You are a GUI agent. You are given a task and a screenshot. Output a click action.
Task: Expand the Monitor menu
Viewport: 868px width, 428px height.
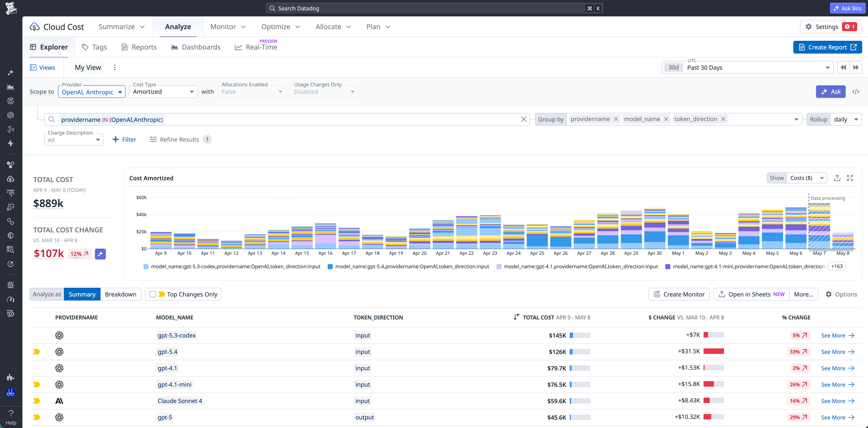[x=228, y=27]
